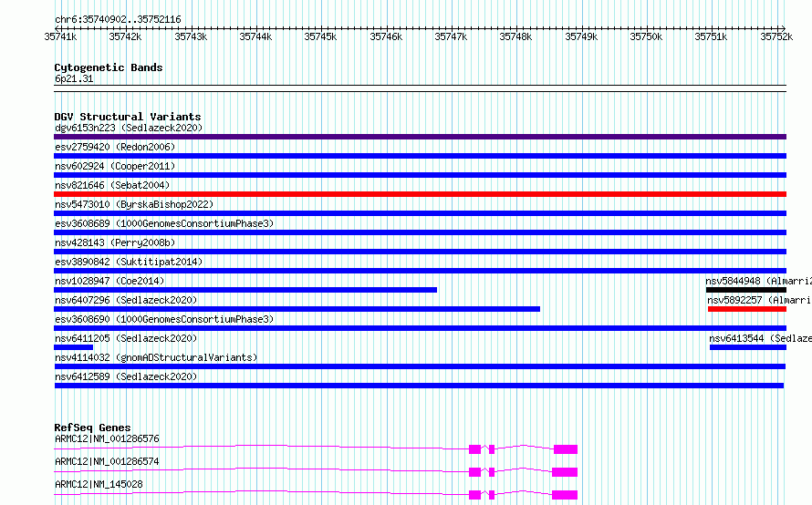Click the blue esv3890842 feature bar

coord(420,271)
